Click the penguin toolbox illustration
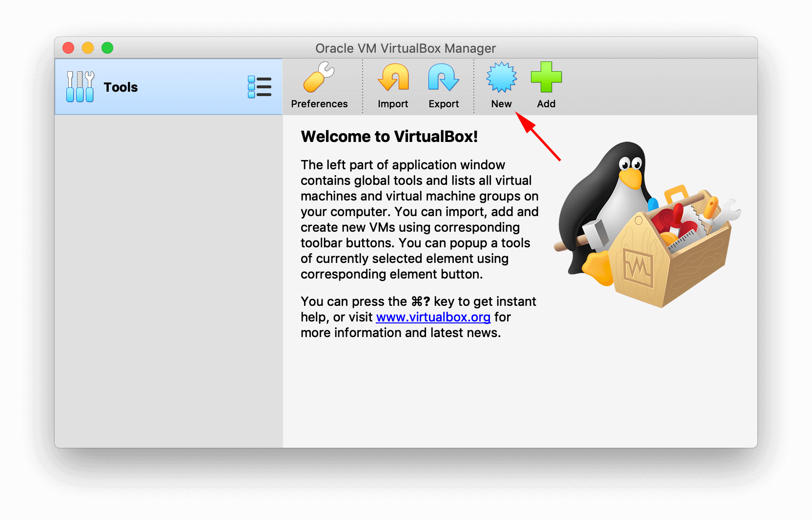The height and width of the screenshot is (520, 812). coord(647,224)
